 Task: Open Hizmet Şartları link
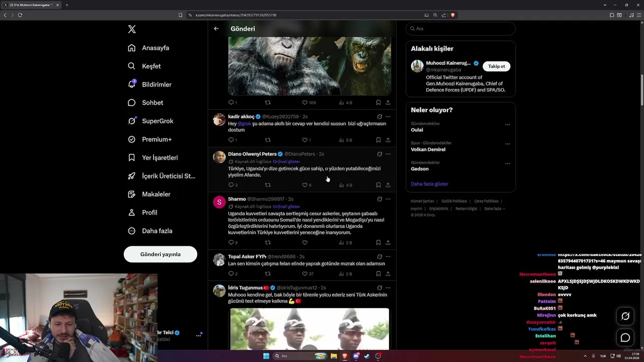click(x=422, y=201)
